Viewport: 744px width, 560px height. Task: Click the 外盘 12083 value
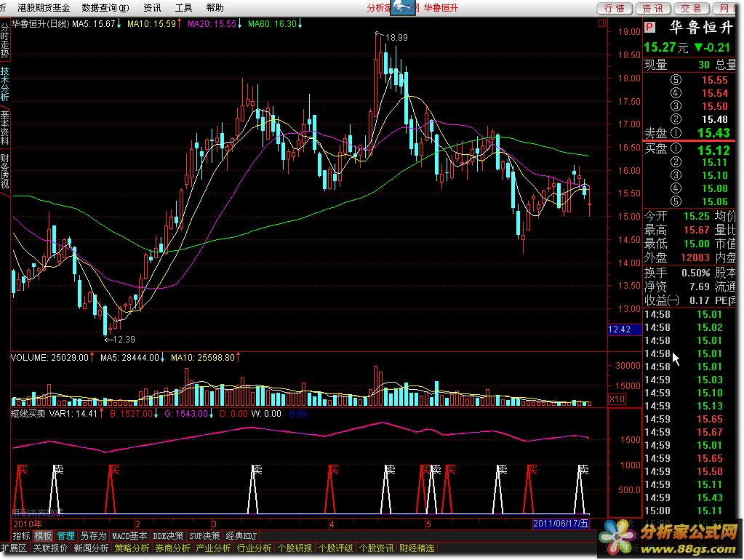pos(695,257)
